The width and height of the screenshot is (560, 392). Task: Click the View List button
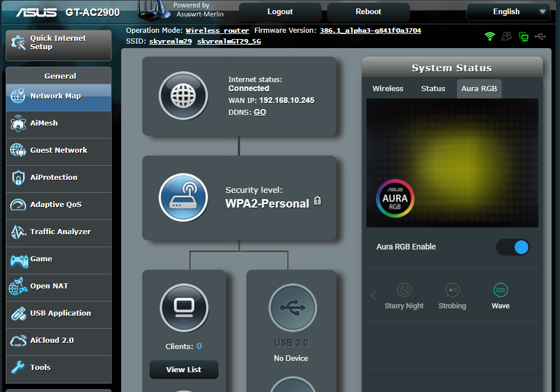[184, 369]
